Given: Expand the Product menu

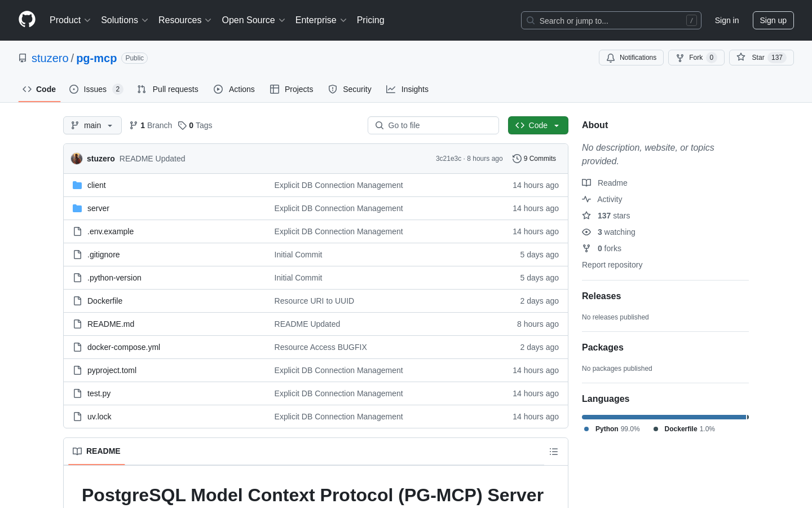Looking at the screenshot, I should 70,20.
